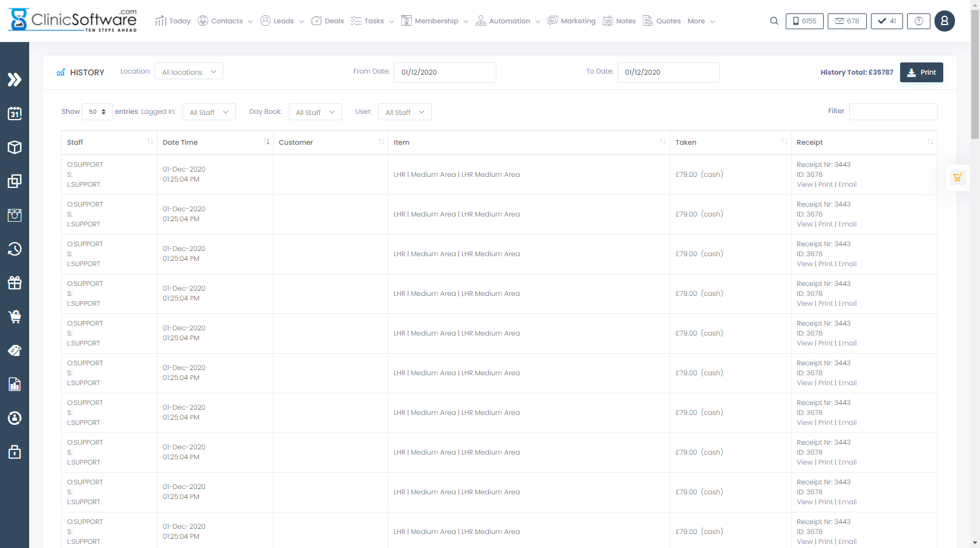Image resolution: width=980 pixels, height=548 pixels.
Task: Click the user profile avatar icon
Action: (944, 21)
